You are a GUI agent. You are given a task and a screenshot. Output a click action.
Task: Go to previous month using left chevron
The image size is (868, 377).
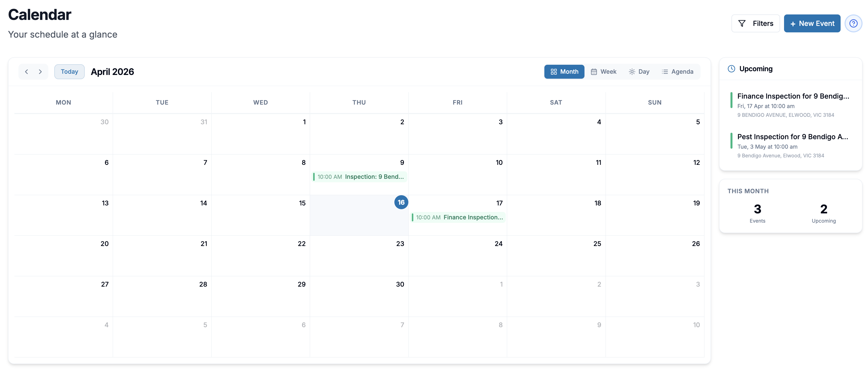26,72
